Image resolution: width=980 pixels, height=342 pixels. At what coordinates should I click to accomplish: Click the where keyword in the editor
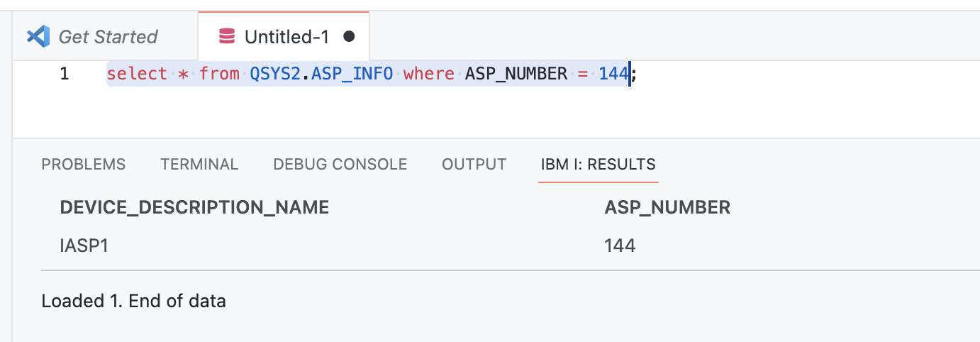click(x=428, y=74)
